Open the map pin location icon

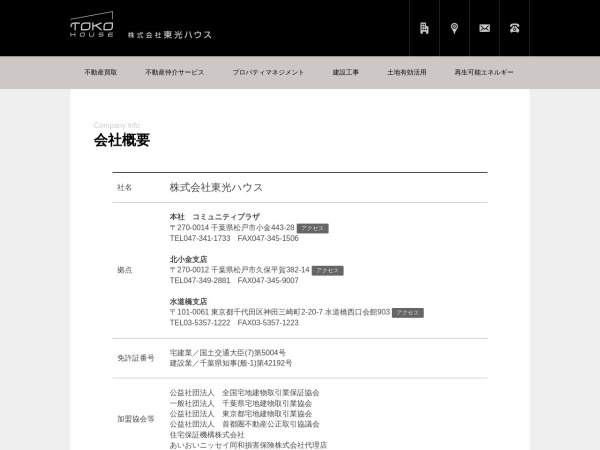pos(454,28)
